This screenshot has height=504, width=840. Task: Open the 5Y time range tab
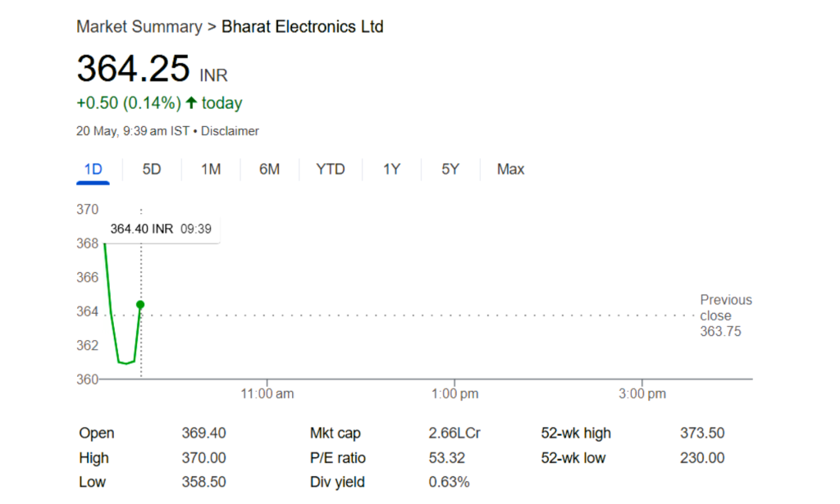pyautogui.click(x=450, y=170)
